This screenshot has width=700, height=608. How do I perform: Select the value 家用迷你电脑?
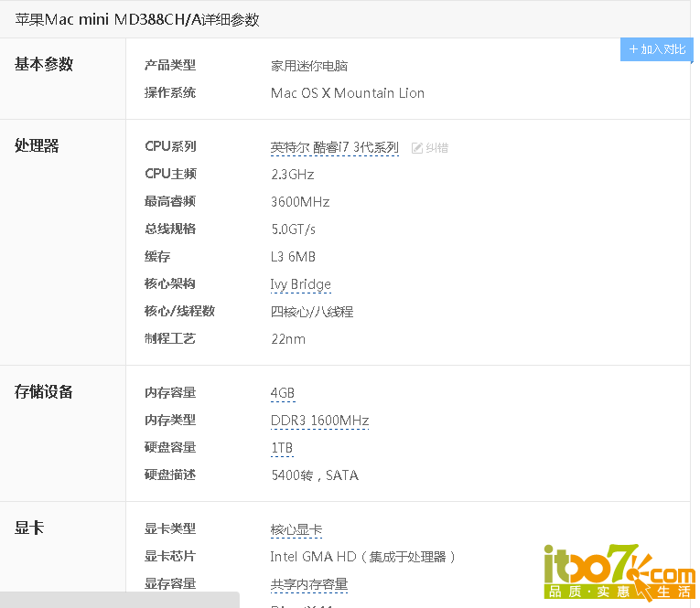[309, 66]
